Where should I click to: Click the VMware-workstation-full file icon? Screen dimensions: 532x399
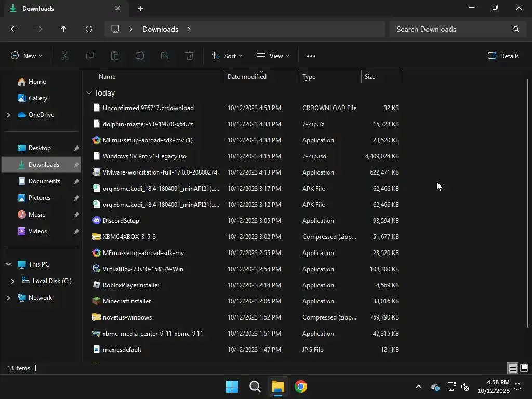96,172
